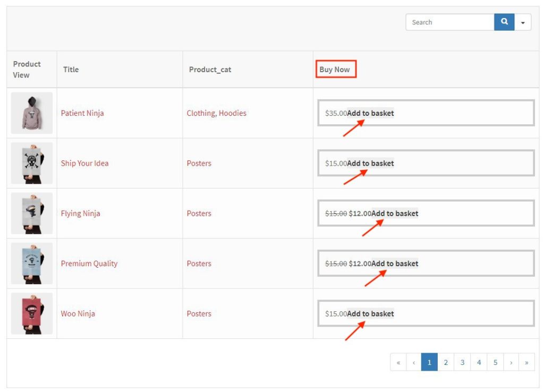The width and height of the screenshot is (544, 392).
Task: Add Flying Ninja to basket
Action: (395, 214)
